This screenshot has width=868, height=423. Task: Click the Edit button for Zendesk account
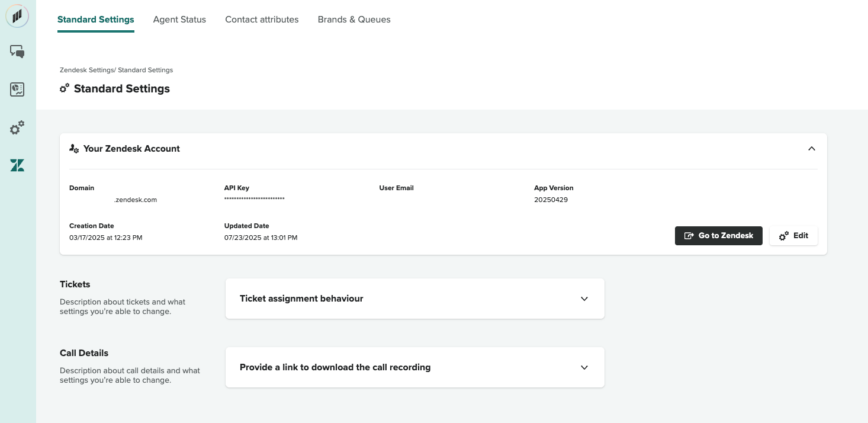pyautogui.click(x=793, y=236)
